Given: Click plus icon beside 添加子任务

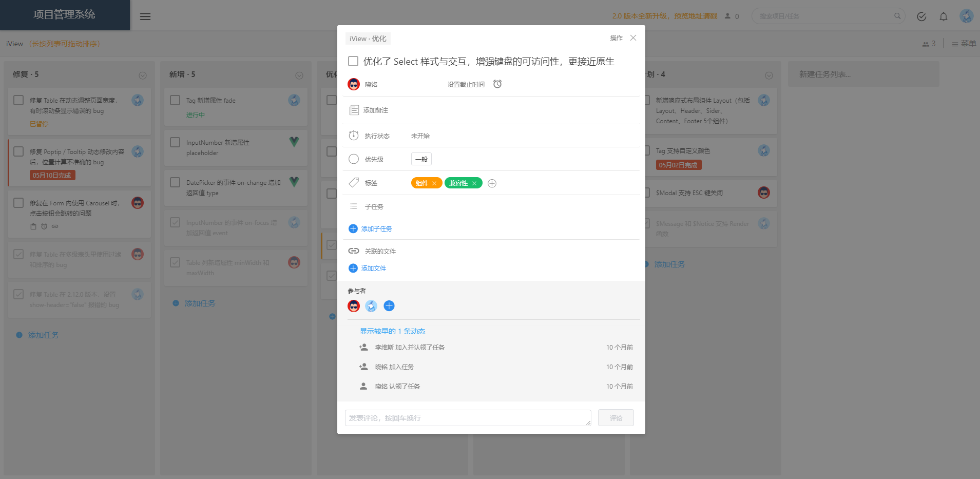Looking at the screenshot, I should coord(353,229).
